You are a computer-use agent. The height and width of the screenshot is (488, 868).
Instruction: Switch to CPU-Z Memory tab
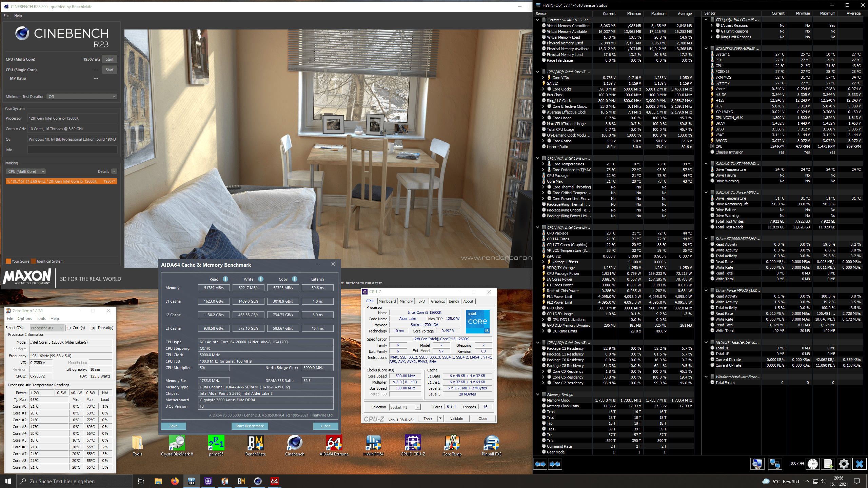click(406, 301)
